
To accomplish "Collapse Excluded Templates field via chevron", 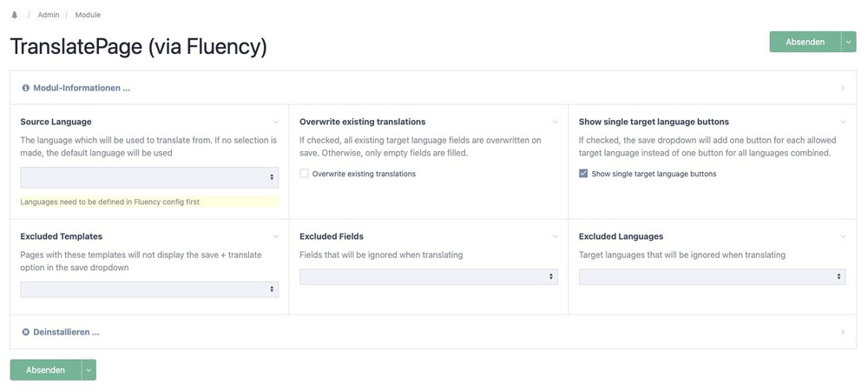I will click(x=276, y=236).
